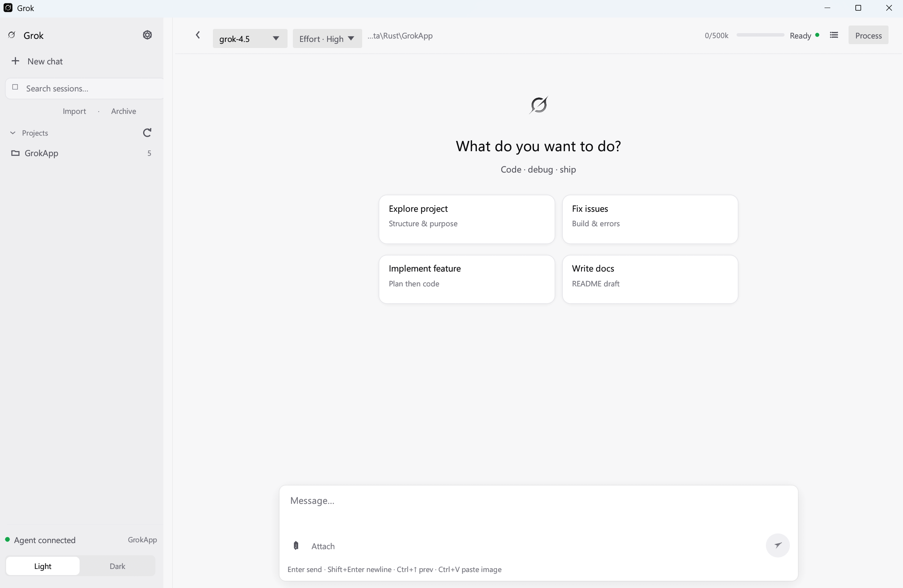Click the token usage progress bar
The image size is (903, 588).
point(760,35)
